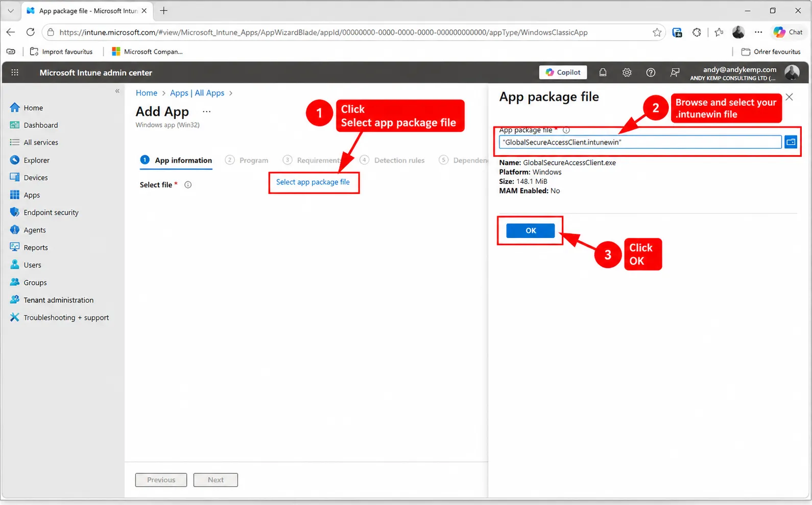Open the app launcher waffle icon
This screenshot has width=812, height=505.
[15, 73]
